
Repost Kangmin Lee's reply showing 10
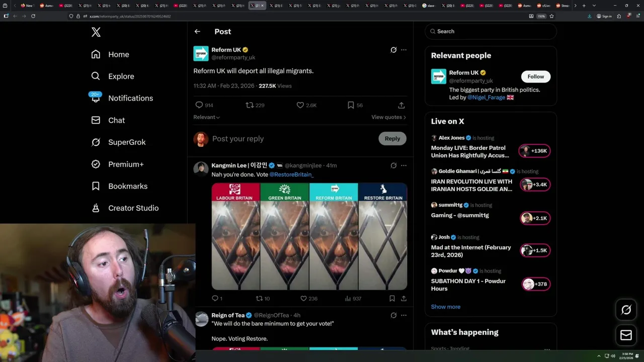click(x=263, y=298)
